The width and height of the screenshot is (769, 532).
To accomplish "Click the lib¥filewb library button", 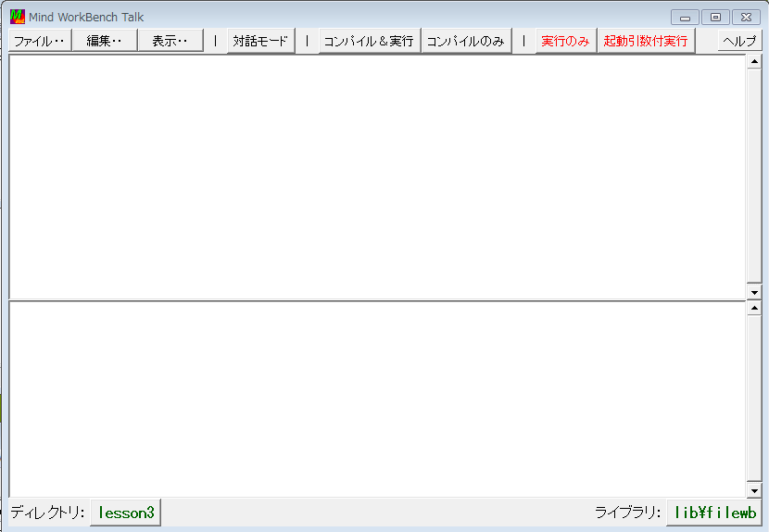I will (714, 513).
